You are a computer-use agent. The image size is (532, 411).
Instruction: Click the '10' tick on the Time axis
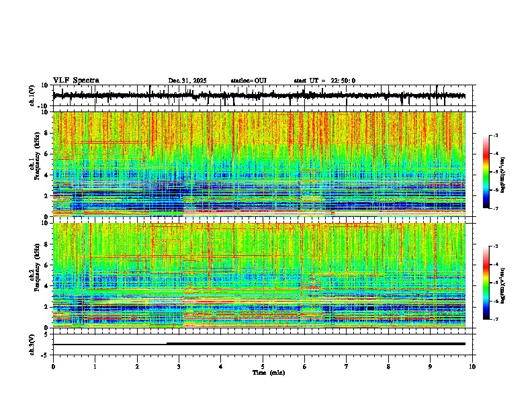tap(472, 367)
